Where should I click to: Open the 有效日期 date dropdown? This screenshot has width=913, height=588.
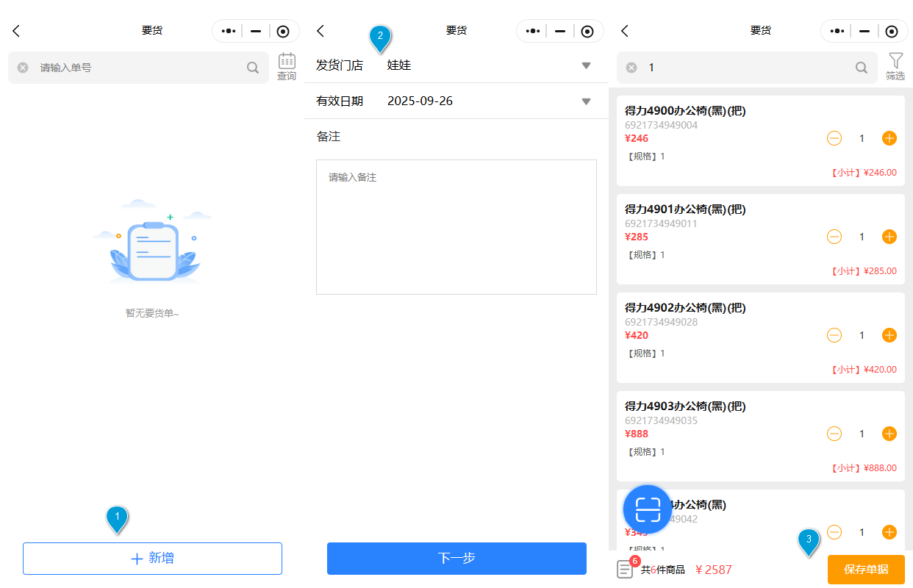click(586, 101)
